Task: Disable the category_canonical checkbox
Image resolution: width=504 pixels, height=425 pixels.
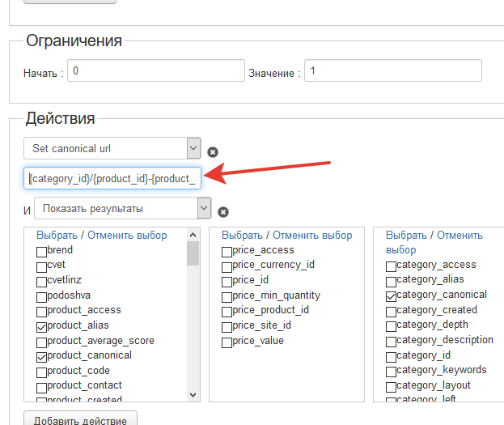Action: pyautogui.click(x=391, y=295)
